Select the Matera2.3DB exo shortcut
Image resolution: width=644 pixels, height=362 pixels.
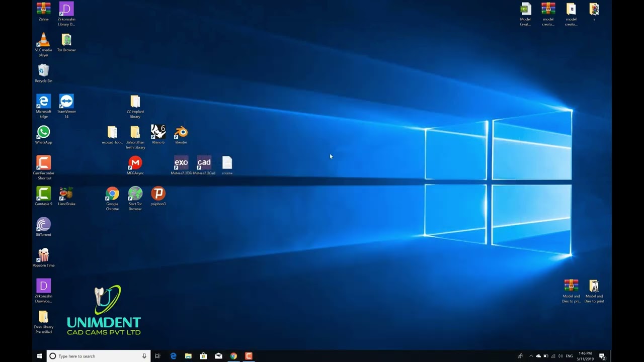click(181, 165)
